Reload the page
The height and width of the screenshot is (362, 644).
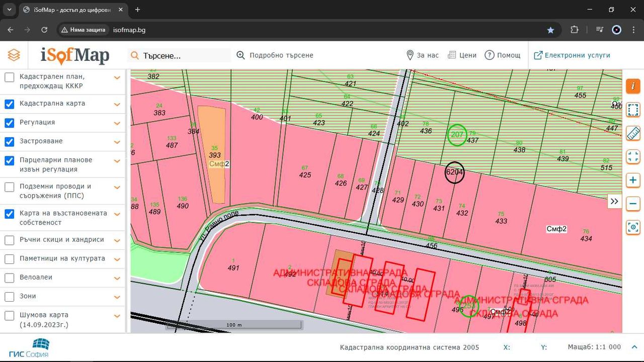[44, 30]
